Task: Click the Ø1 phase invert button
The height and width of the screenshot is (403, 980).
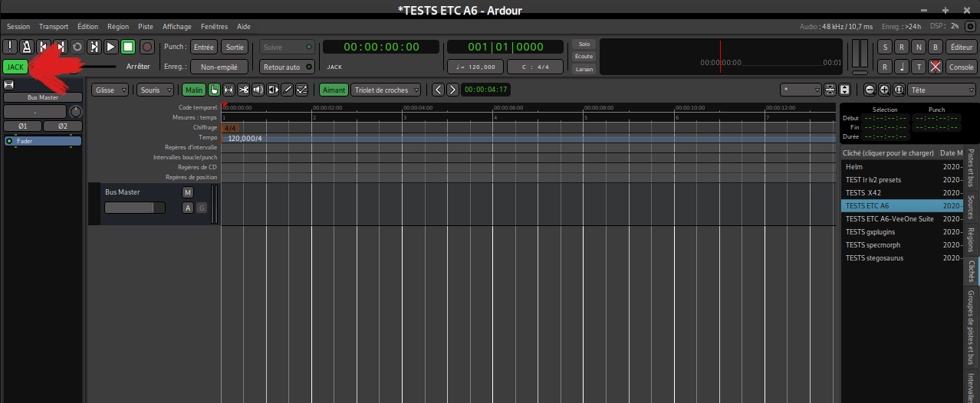Action: (23, 126)
